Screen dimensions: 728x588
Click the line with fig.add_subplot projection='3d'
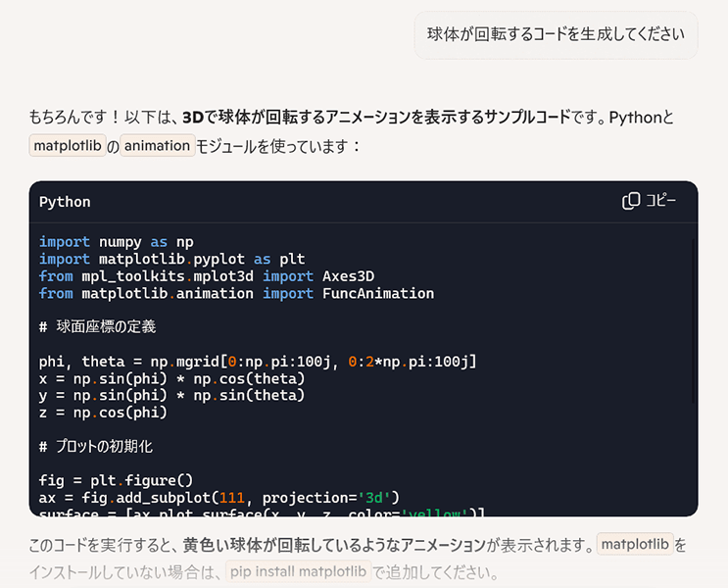(x=219, y=498)
